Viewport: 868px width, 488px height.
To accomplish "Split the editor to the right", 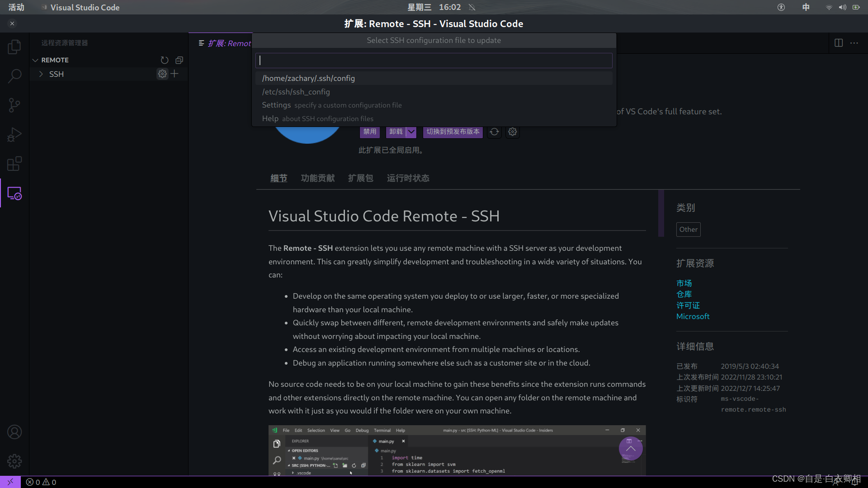I will (x=839, y=43).
